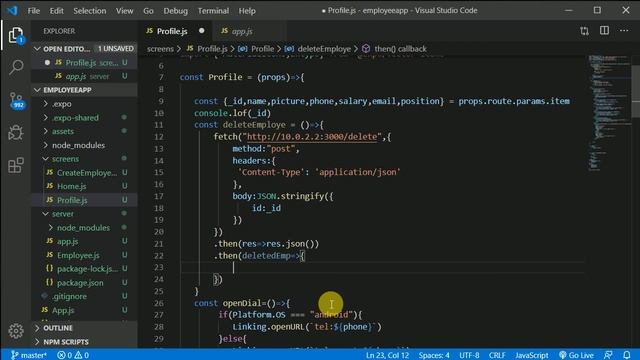The image size is (640, 360).
Task: Change indentation via Spaces: 4
Action: point(434,355)
